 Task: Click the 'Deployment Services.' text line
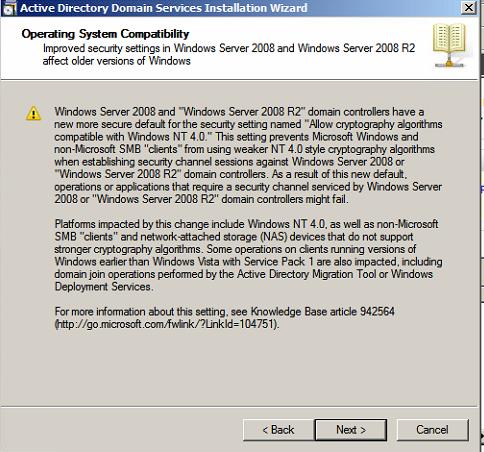(x=104, y=287)
